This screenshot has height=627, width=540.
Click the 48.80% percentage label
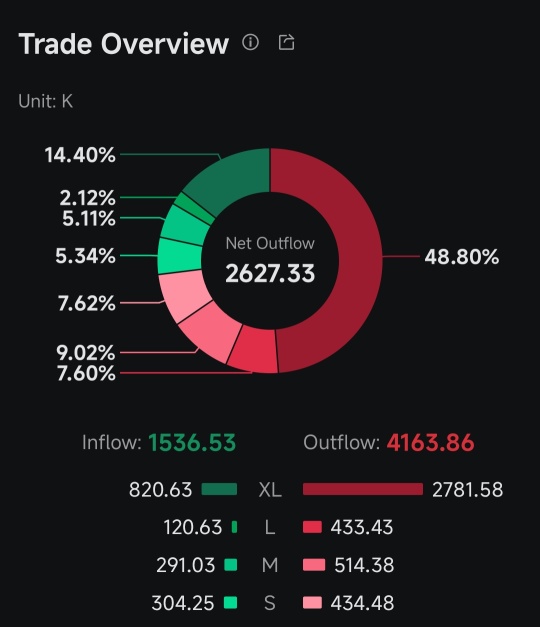click(x=462, y=257)
